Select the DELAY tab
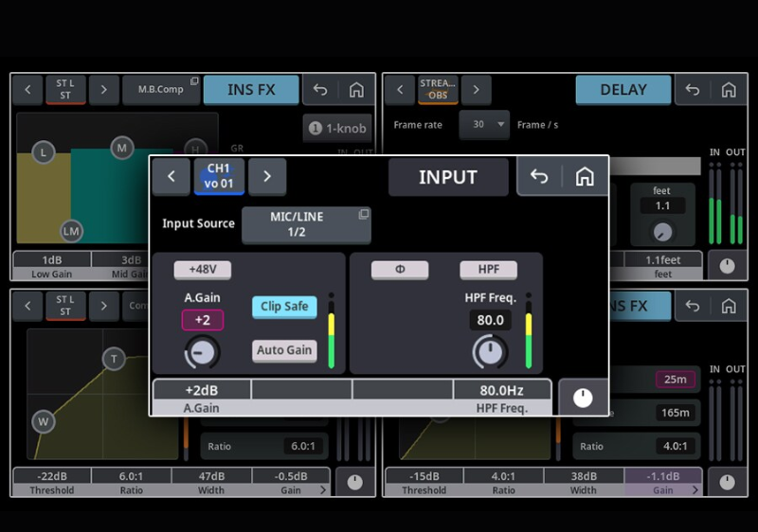Screen dimensions: 758x532 [623, 90]
